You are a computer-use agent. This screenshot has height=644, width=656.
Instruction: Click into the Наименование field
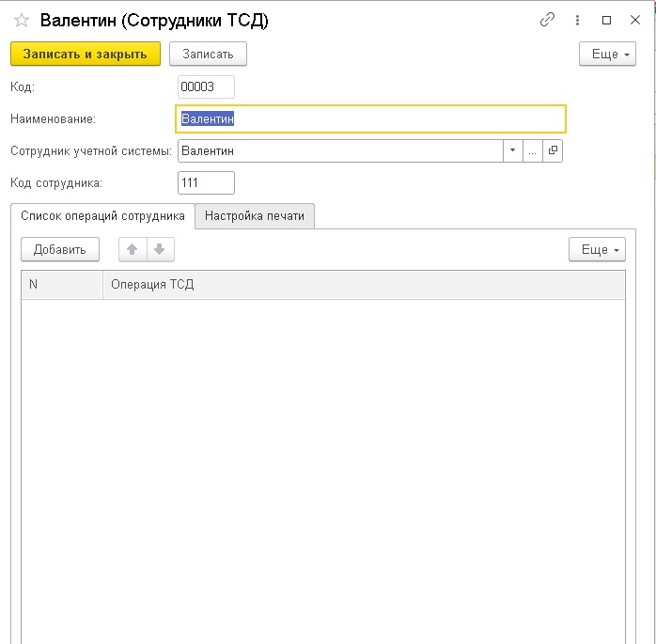(370, 119)
